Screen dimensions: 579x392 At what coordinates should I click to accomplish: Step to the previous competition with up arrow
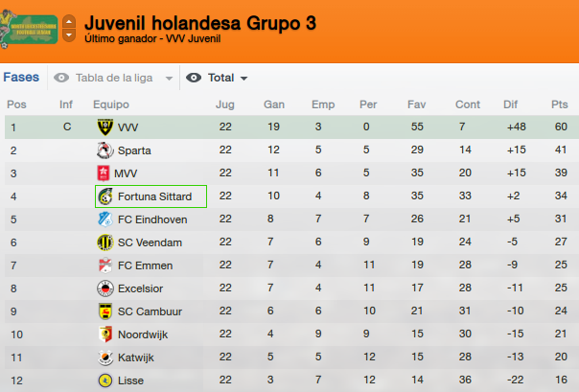[69, 21]
